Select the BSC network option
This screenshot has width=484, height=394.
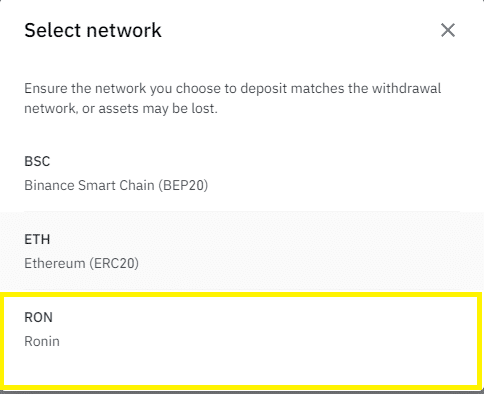[x=242, y=172]
